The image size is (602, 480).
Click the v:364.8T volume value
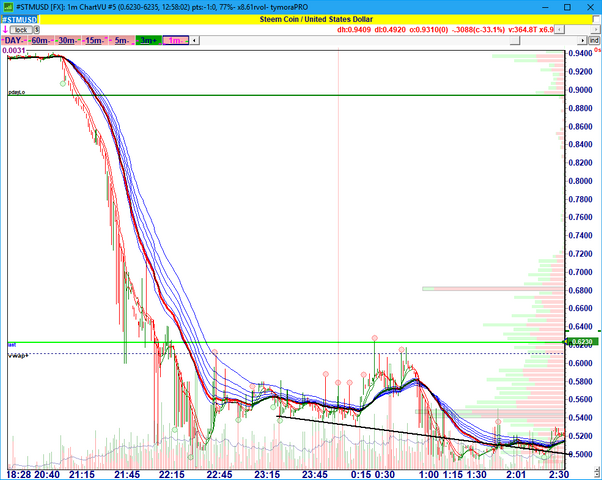coord(523,30)
